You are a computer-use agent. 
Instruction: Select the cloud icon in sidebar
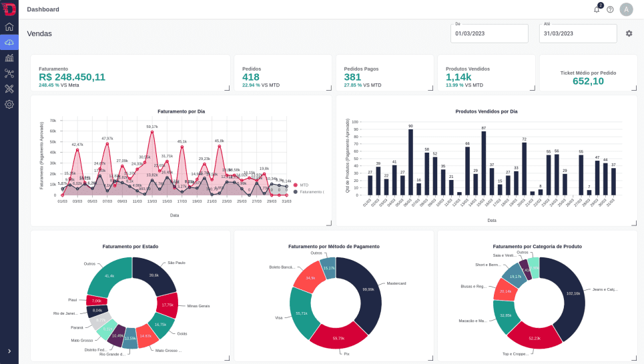9,43
